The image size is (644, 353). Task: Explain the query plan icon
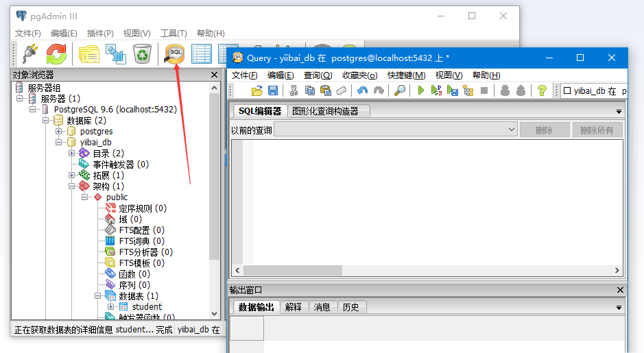click(x=468, y=90)
